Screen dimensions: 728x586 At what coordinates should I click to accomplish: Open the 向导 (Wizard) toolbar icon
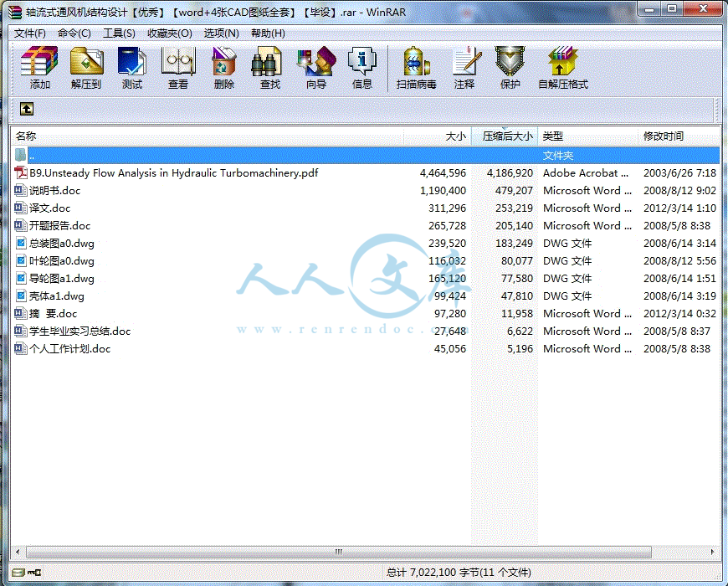tap(316, 61)
